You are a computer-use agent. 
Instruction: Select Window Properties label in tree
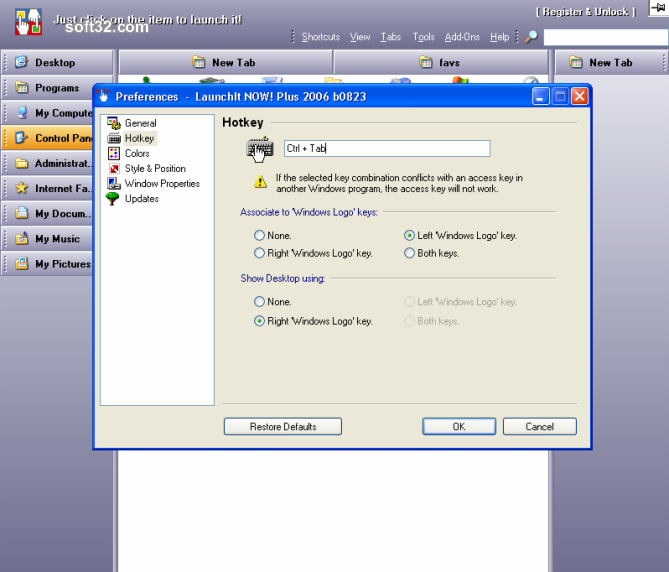[x=162, y=183]
